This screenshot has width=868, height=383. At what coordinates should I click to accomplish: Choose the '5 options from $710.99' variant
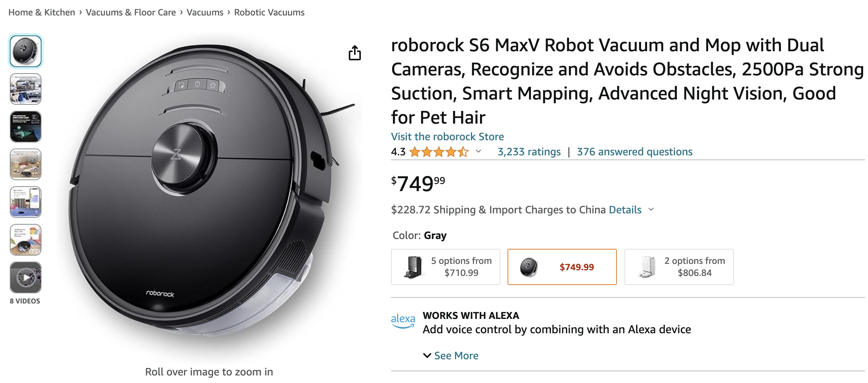pyautogui.click(x=445, y=267)
